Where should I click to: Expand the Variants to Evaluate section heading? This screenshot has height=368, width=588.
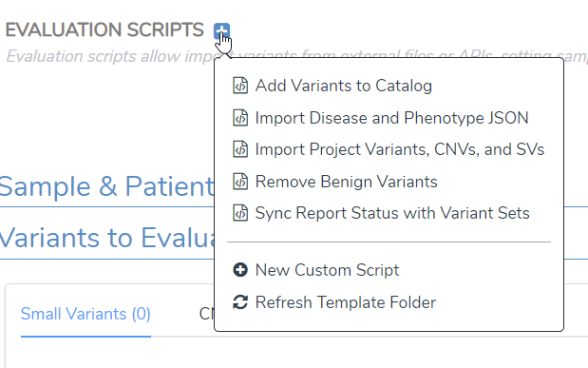coord(107,238)
